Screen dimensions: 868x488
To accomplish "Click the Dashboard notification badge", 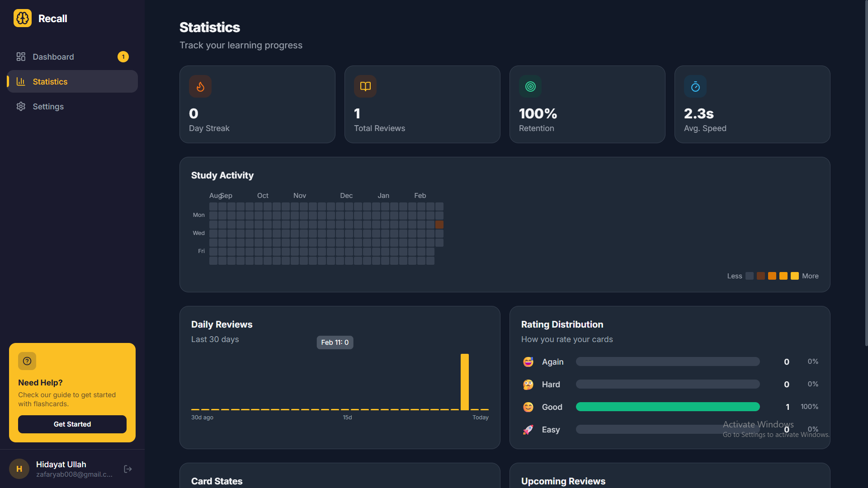I will [x=123, y=57].
